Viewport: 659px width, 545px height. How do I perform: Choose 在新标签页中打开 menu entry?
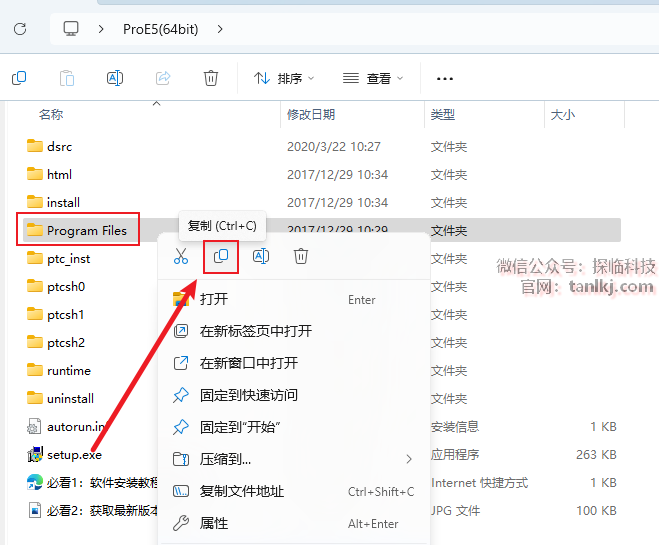tap(294, 331)
